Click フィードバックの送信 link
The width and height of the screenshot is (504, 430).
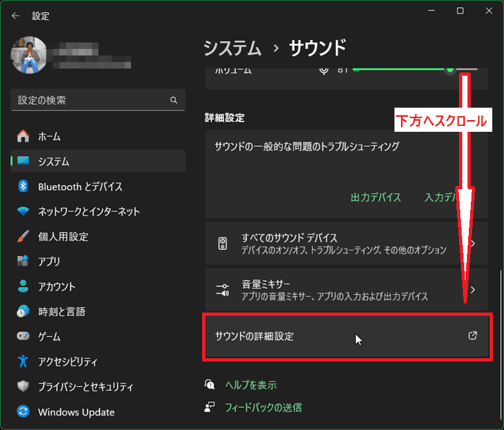click(263, 407)
